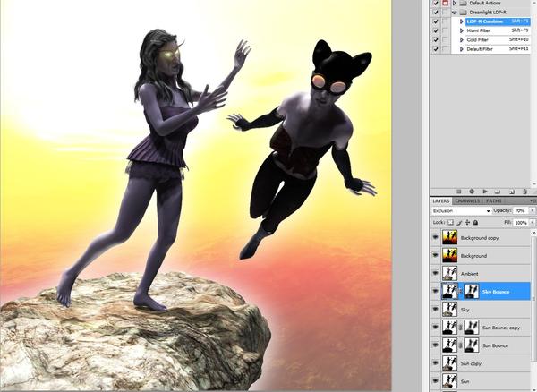Select the LDP-R Combine action
The width and height of the screenshot is (537, 392).
coord(498,21)
